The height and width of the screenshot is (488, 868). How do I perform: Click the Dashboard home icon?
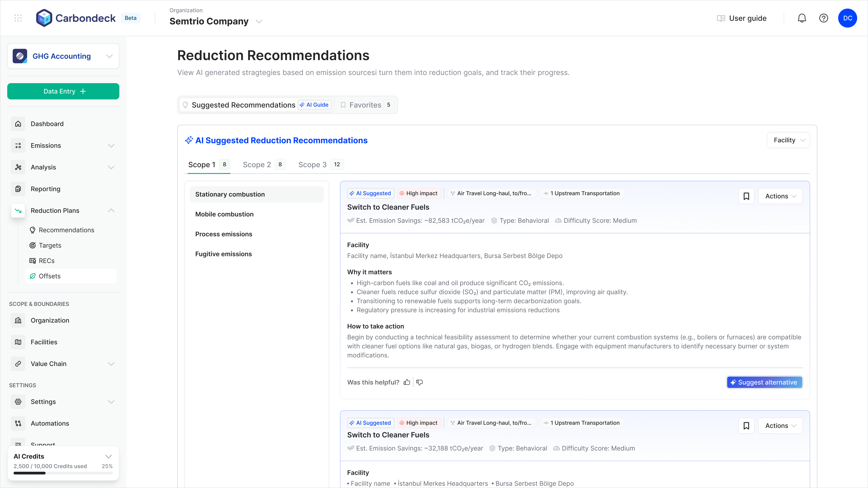click(18, 124)
